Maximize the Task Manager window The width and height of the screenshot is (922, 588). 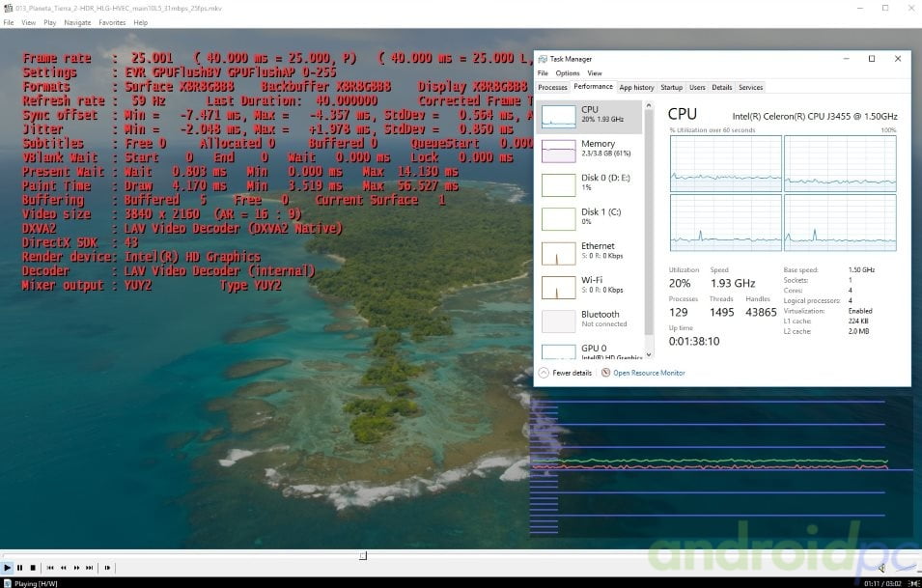click(872, 59)
